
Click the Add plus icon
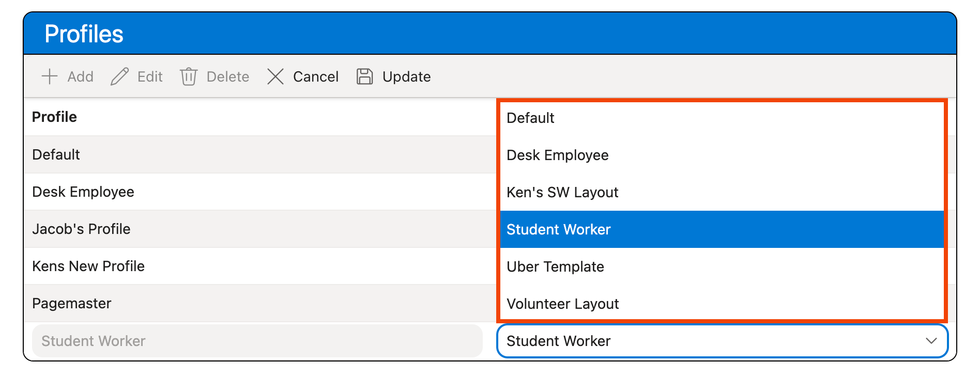[x=50, y=76]
